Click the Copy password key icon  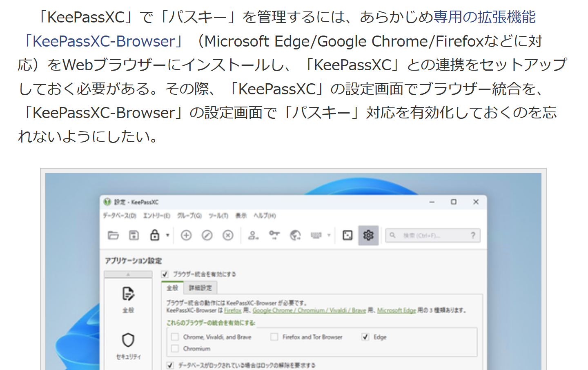point(274,235)
